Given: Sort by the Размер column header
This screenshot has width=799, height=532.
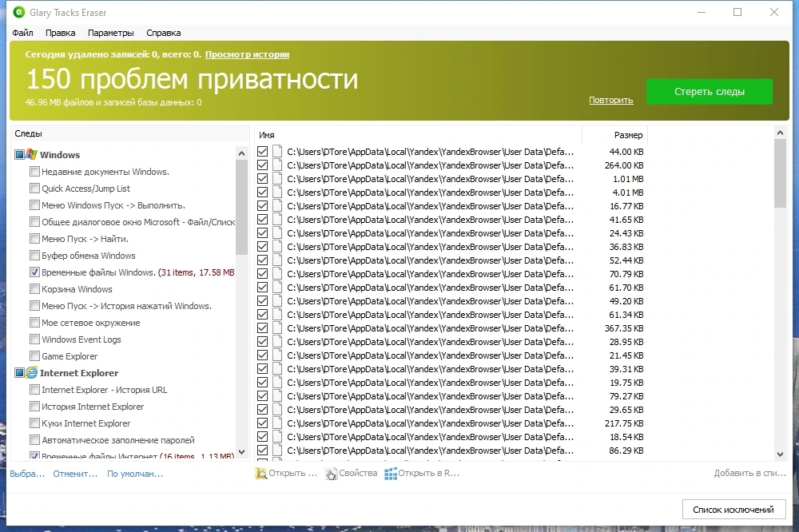Looking at the screenshot, I should tap(614, 135).
